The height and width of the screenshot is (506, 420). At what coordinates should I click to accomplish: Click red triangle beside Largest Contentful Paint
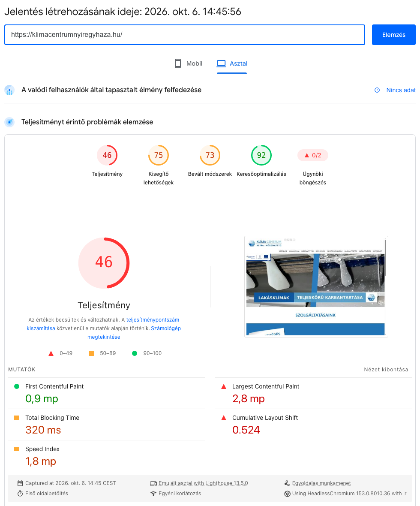click(224, 386)
